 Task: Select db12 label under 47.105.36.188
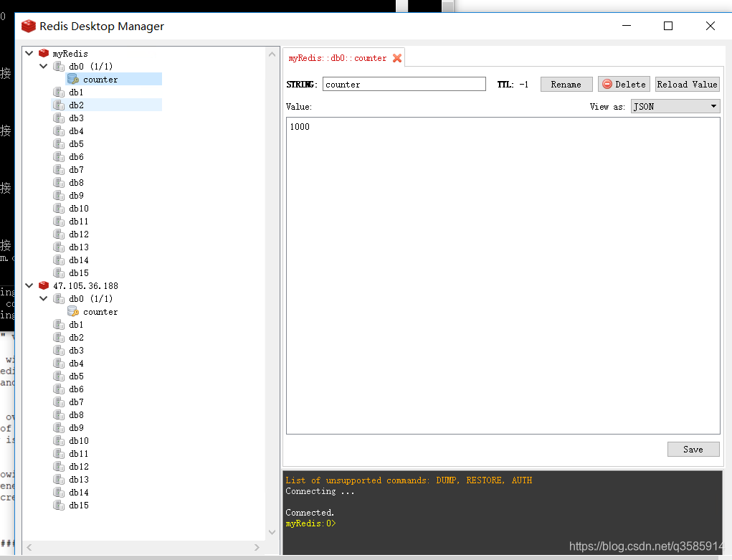click(79, 466)
